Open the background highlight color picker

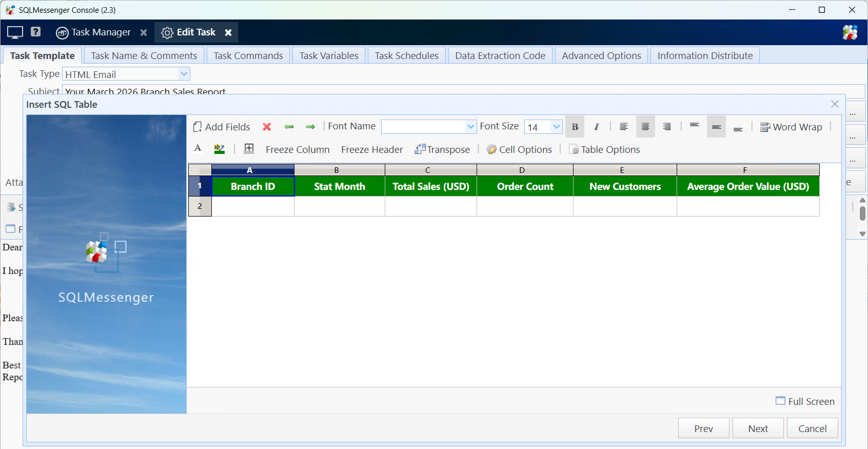[220, 149]
